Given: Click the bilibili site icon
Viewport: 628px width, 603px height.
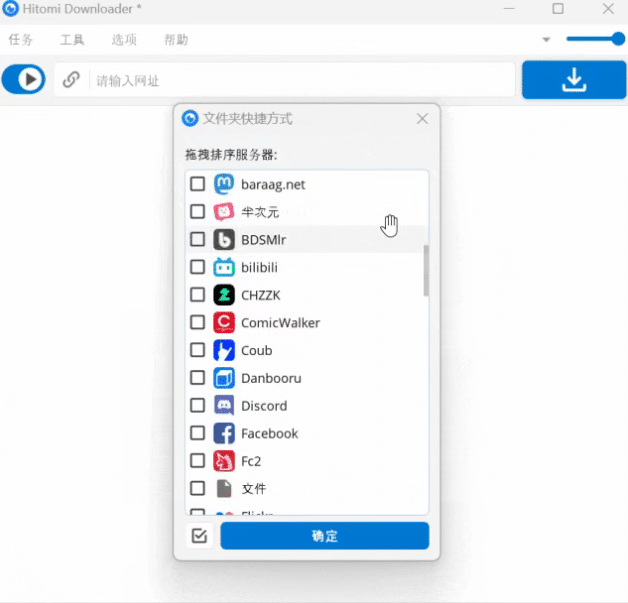Looking at the screenshot, I should point(224,267).
